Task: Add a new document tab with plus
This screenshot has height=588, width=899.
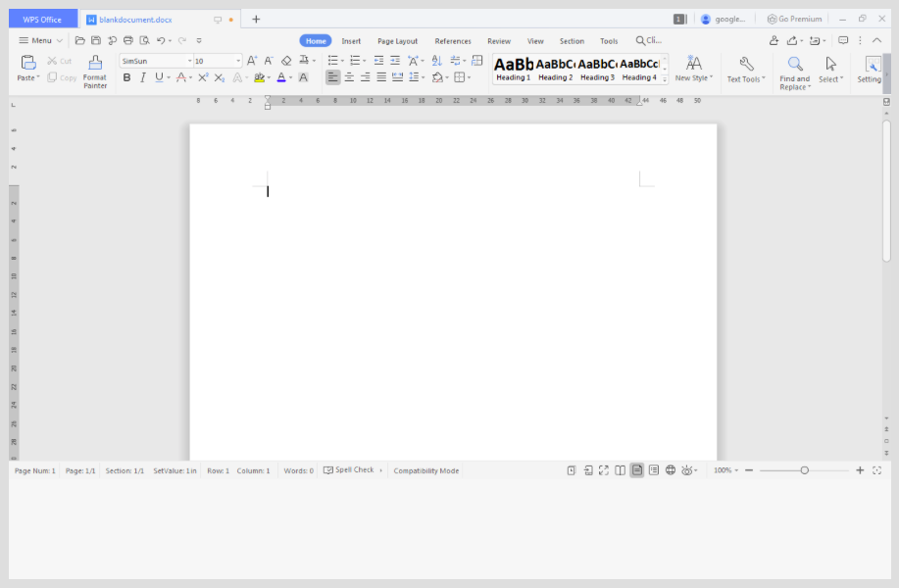Action: pos(256,20)
